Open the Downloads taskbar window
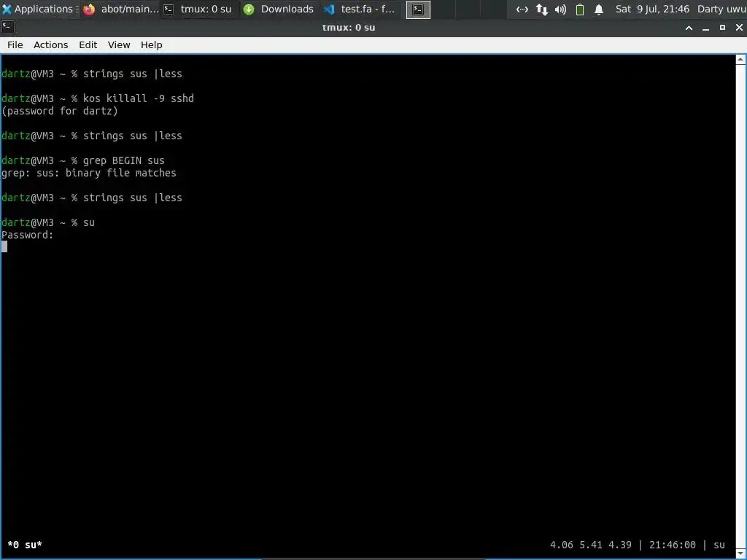Screen dimensions: 747x560 [279, 9]
